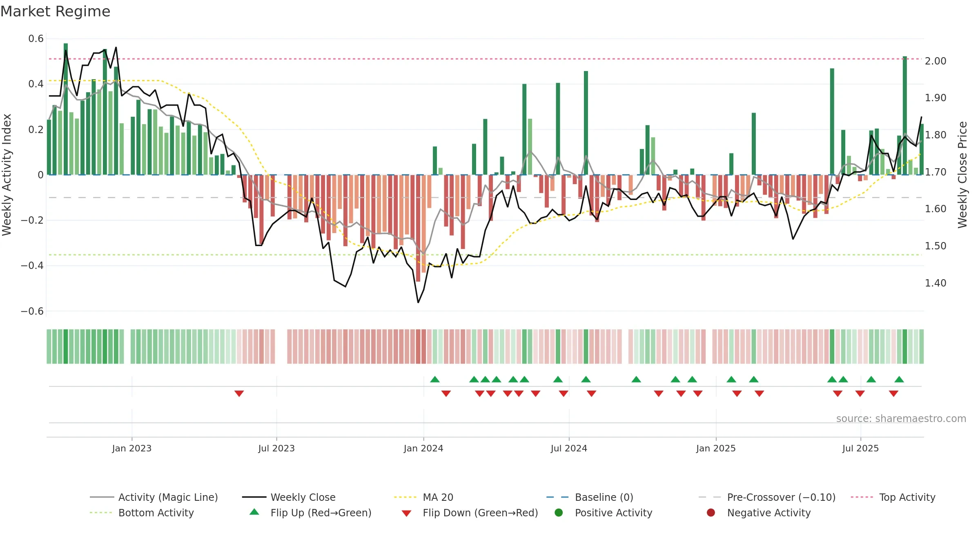Screen dimensions: 980x551
Task: Click the −0.6 activity axis label
Action: click(32, 311)
